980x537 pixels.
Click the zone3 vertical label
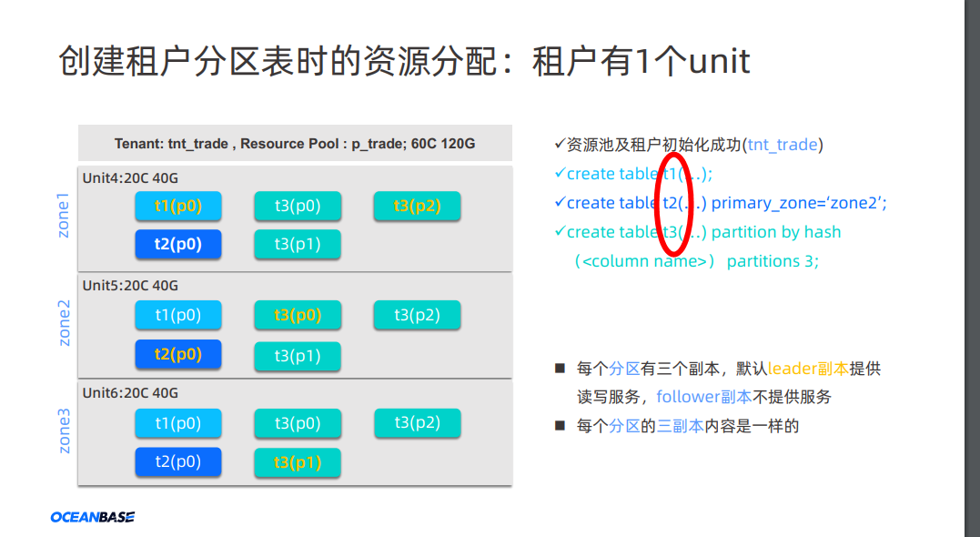tap(63, 431)
